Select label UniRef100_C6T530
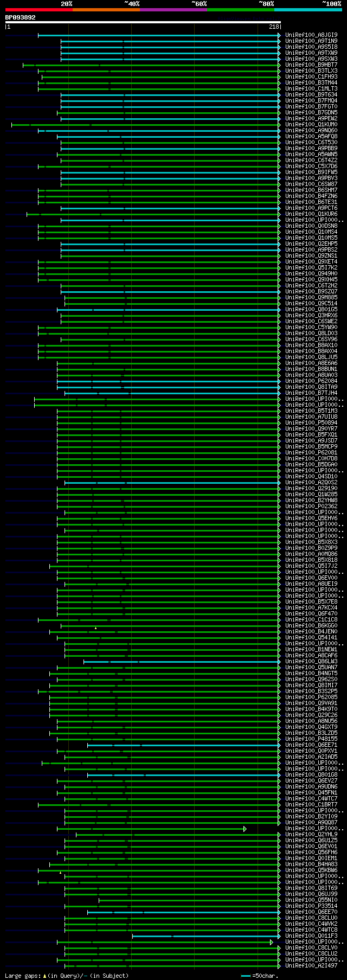The image size is (347, 980). click(x=311, y=143)
